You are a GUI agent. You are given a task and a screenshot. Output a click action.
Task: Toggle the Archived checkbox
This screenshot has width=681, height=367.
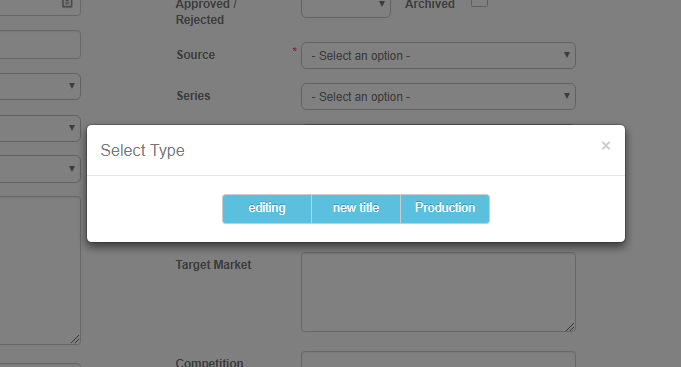tap(479, 3)
